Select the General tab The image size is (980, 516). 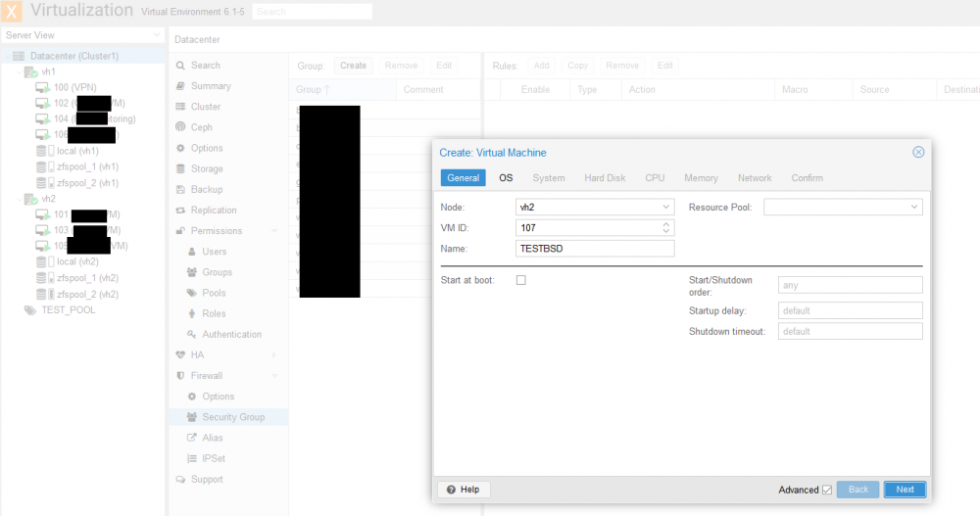tap(464, 178)
